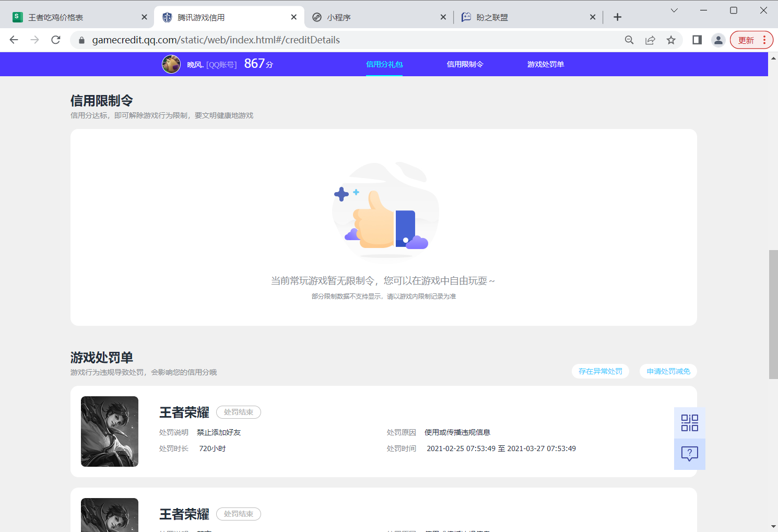Bookmark this page with the star icon
The height and width of the screenshot is (532, 778).
[671, 40]
